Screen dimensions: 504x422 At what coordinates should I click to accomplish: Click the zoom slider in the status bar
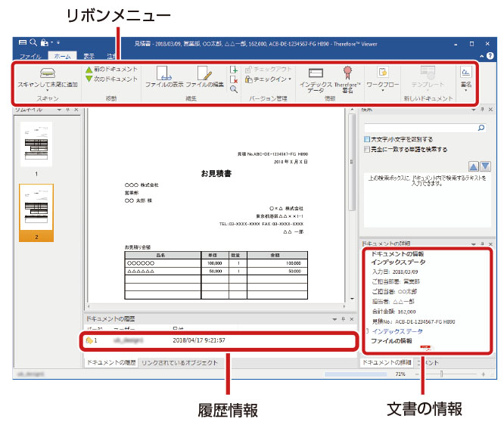pyautogui.click(x=443, y=374)
